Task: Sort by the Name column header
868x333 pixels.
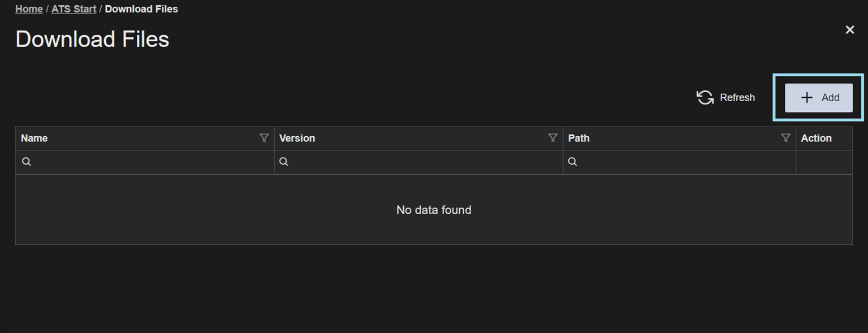Action: click(x=34, y=138)
